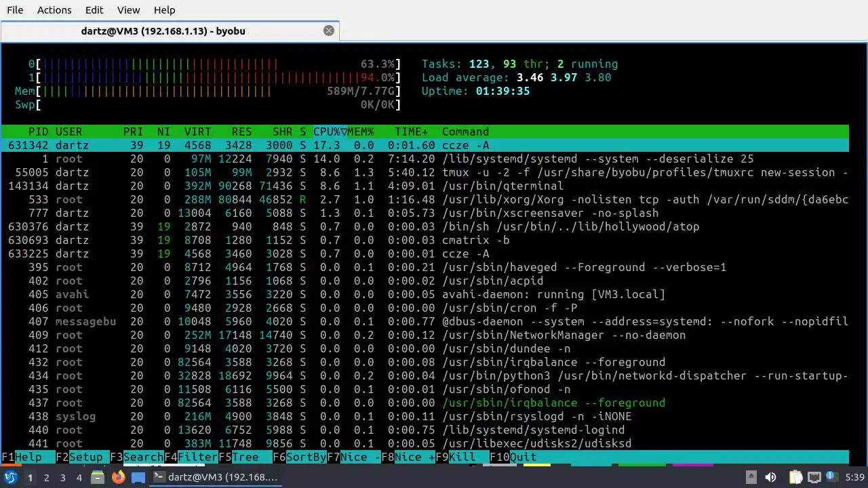Click F8 Nice + in htop footer
The image size is (868, 488).
408,457
